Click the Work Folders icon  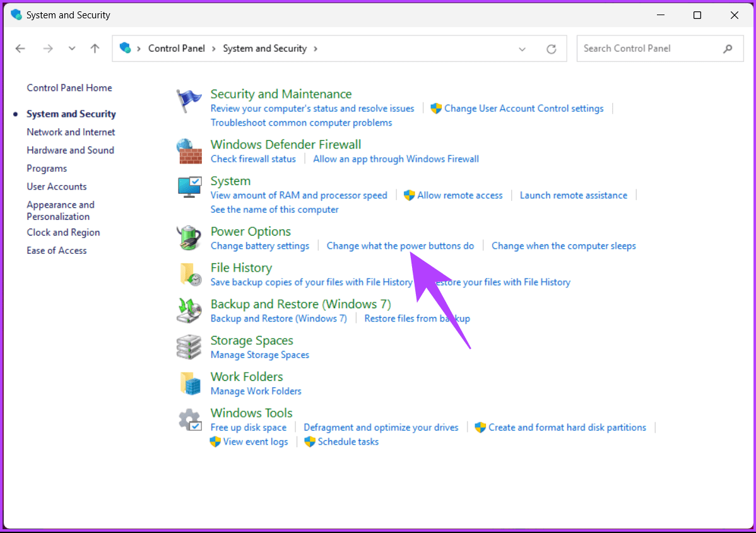pyautogui.click(x=191, y=383)
